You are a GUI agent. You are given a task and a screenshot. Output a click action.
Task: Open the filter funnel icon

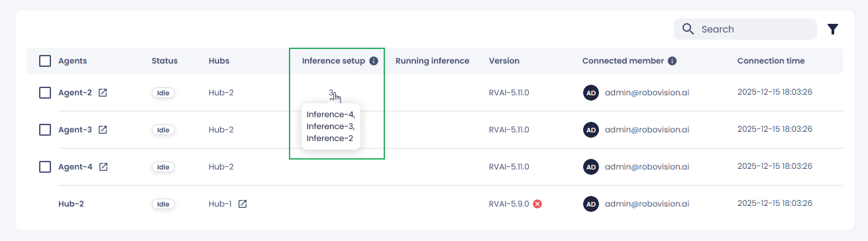tap(833, 29)
